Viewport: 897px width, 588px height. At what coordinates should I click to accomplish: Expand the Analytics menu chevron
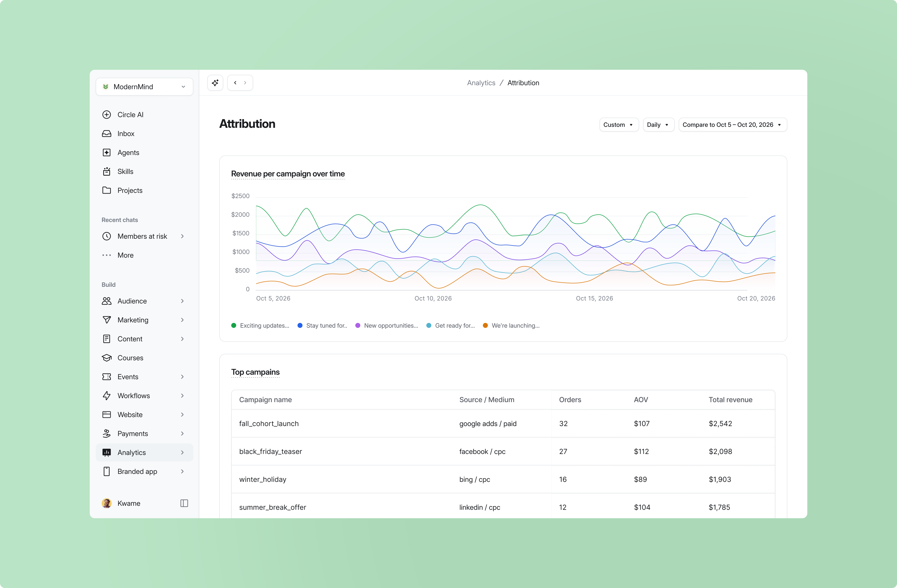182,452
